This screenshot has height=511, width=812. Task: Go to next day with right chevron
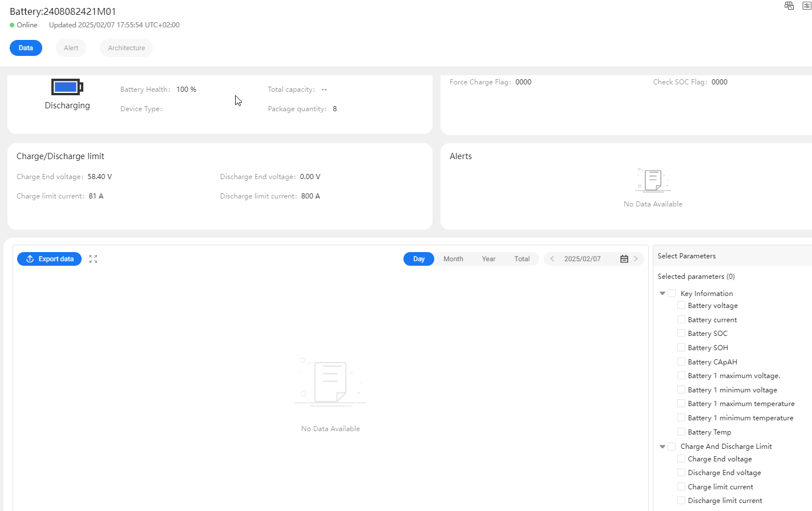tap(636, 258)
